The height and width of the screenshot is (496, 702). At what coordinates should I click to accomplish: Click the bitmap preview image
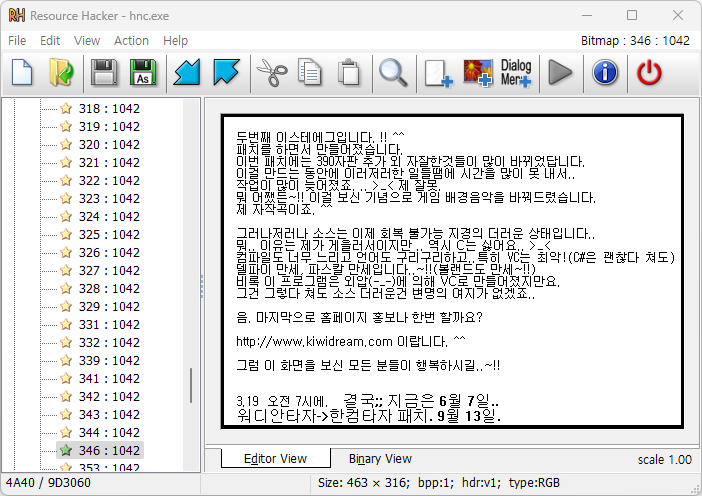[x=452, y=272]
